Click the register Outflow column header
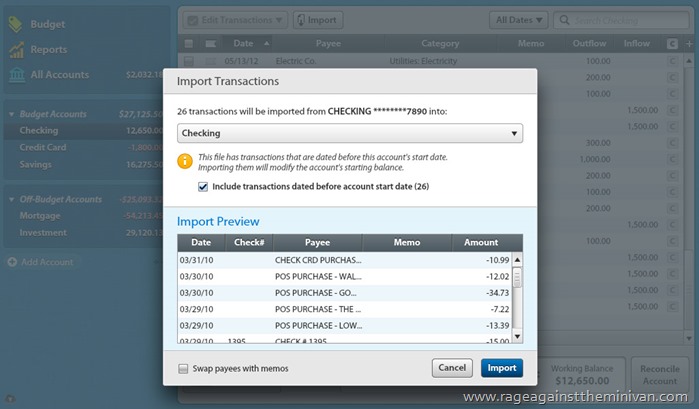The image size is (699, 409). click(589, 43)
